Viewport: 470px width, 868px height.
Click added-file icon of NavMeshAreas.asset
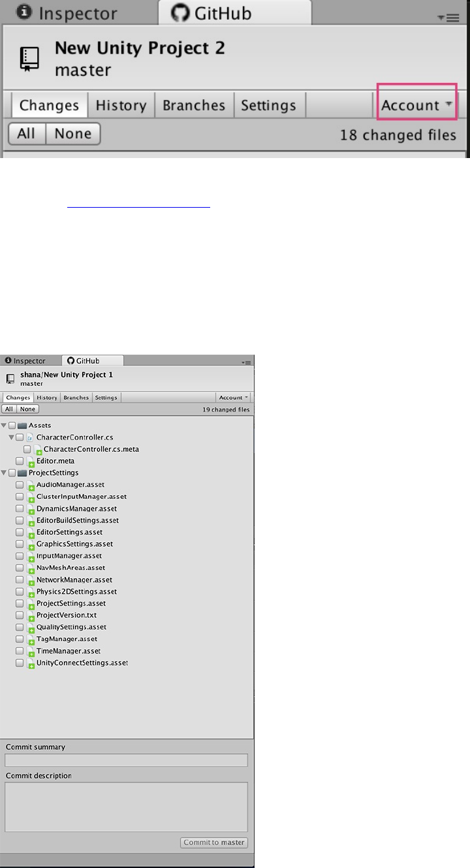tap(31, 568)
